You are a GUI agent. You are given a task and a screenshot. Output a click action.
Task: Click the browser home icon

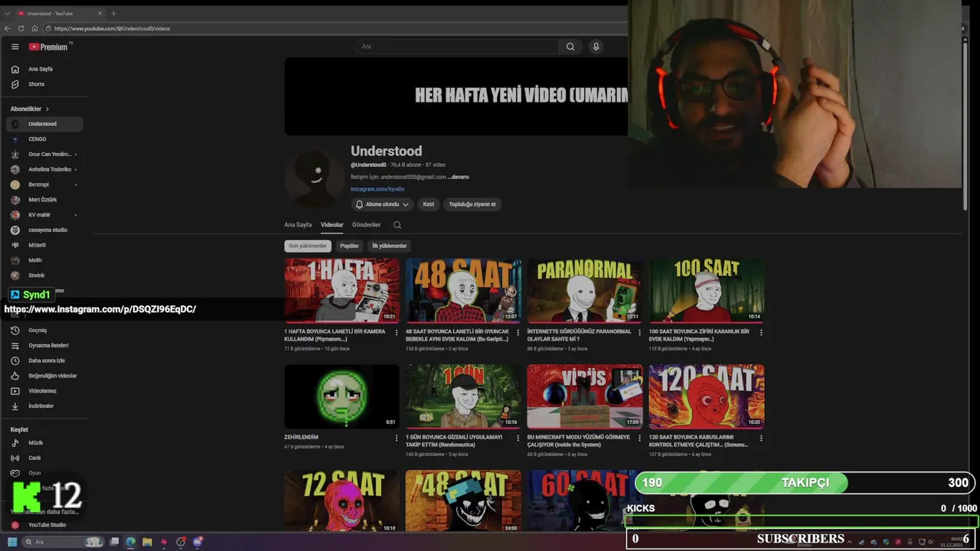tap(34, 28)
